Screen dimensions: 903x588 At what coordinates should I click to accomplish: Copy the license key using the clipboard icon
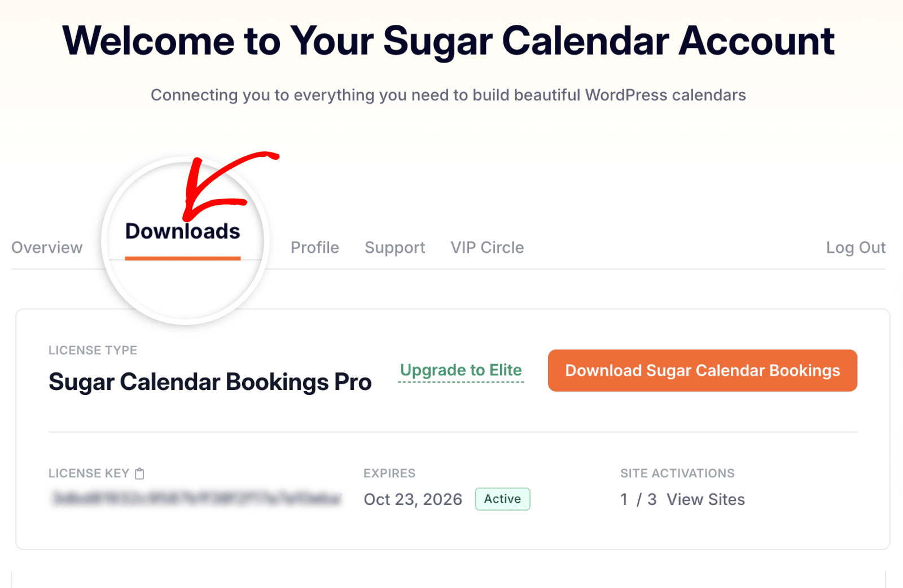139,473
